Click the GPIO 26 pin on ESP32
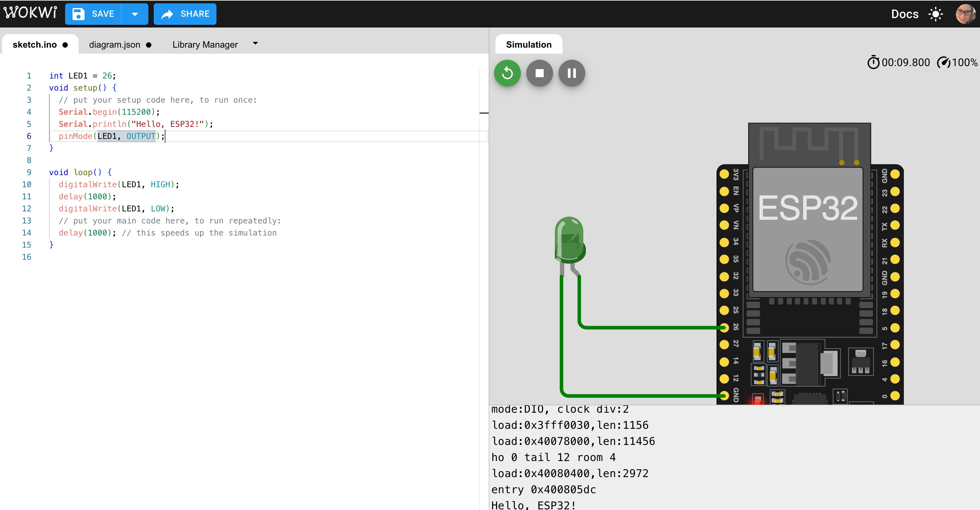The width and height of the screenshot is (980, 510). tap(724, 327)
